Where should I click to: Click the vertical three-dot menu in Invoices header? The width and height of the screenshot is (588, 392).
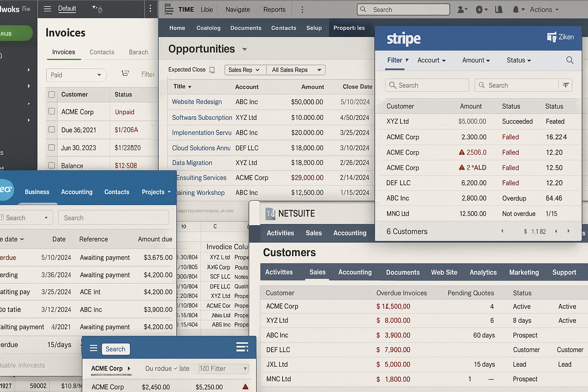(x=150, y=8)
